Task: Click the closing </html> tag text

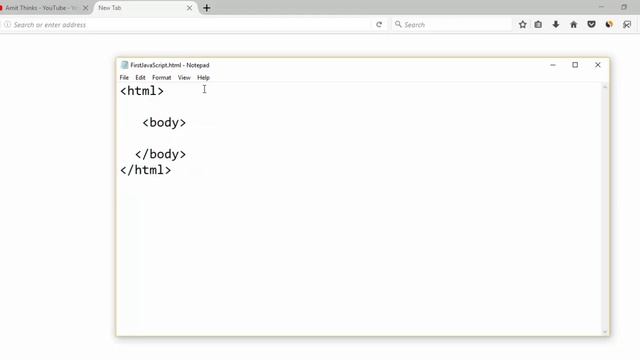Action: pyautogui.click(x=146, y=170)
